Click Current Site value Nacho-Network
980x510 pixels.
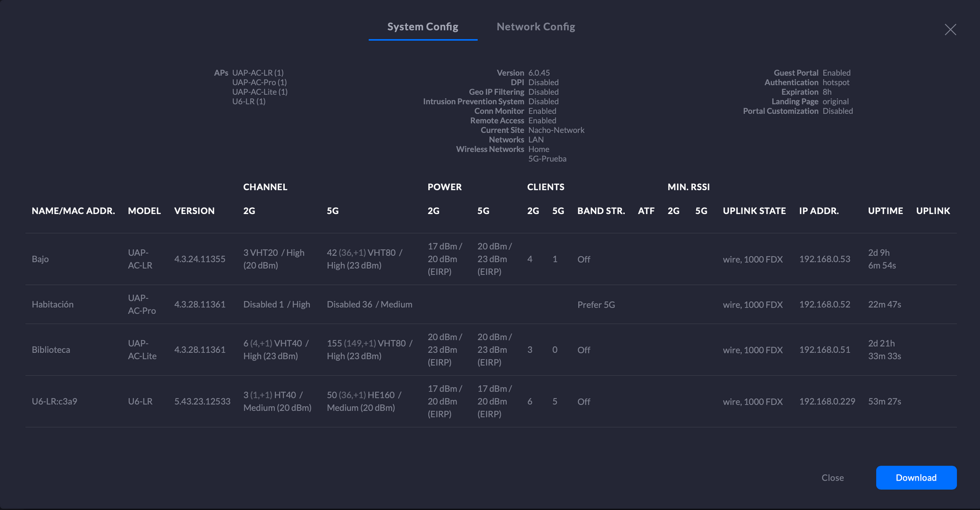point(556,130)
